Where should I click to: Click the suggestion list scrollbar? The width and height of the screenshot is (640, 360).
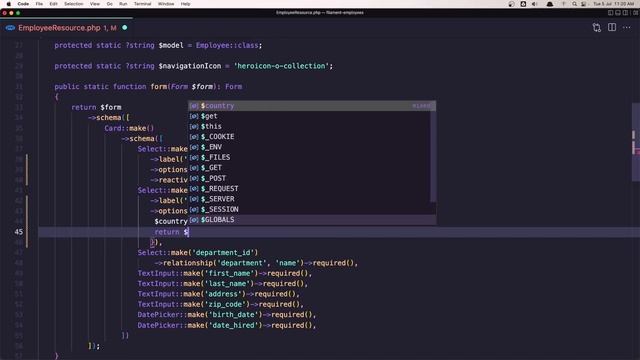pyautogui.click(x=433, y=157)
